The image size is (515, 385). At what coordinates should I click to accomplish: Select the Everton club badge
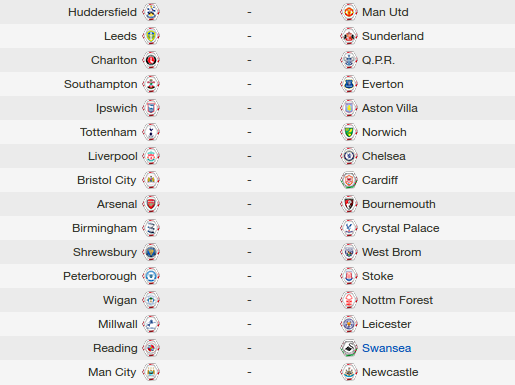point(349,84)
